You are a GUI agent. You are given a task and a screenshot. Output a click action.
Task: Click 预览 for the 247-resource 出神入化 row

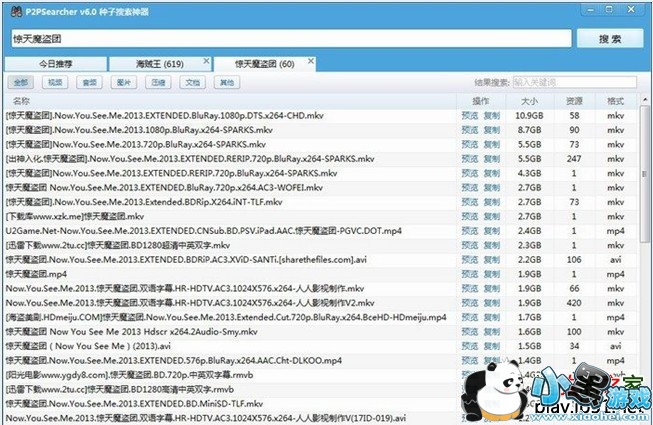470,159
